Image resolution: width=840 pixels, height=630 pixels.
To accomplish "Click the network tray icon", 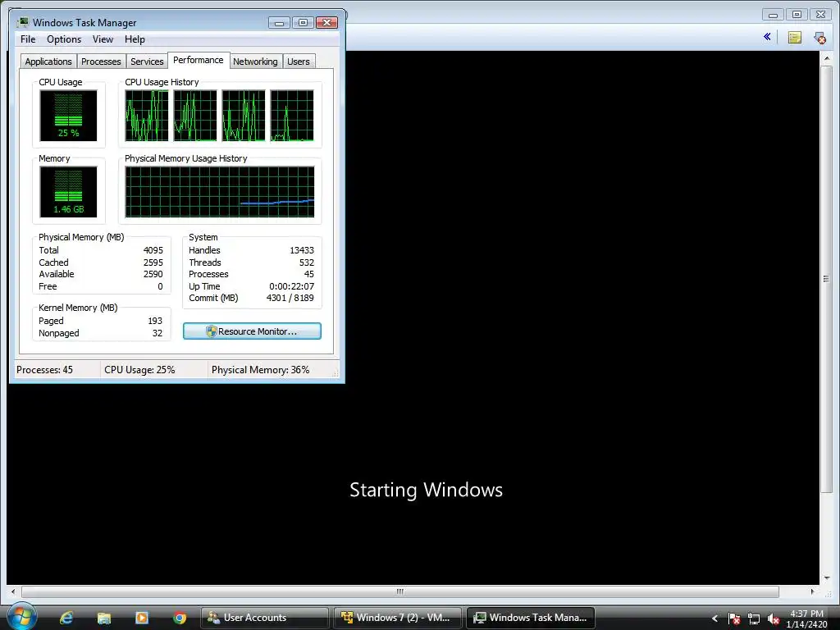I will tap(754, 619).
